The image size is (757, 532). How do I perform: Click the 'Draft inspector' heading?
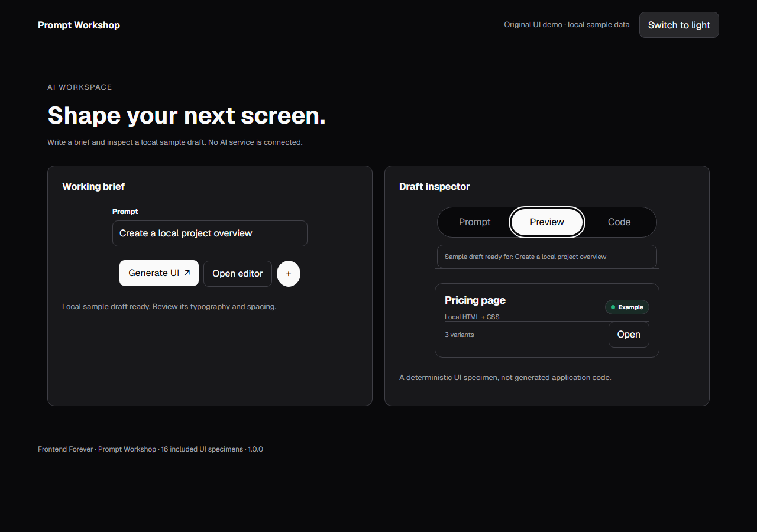[435, 187]
